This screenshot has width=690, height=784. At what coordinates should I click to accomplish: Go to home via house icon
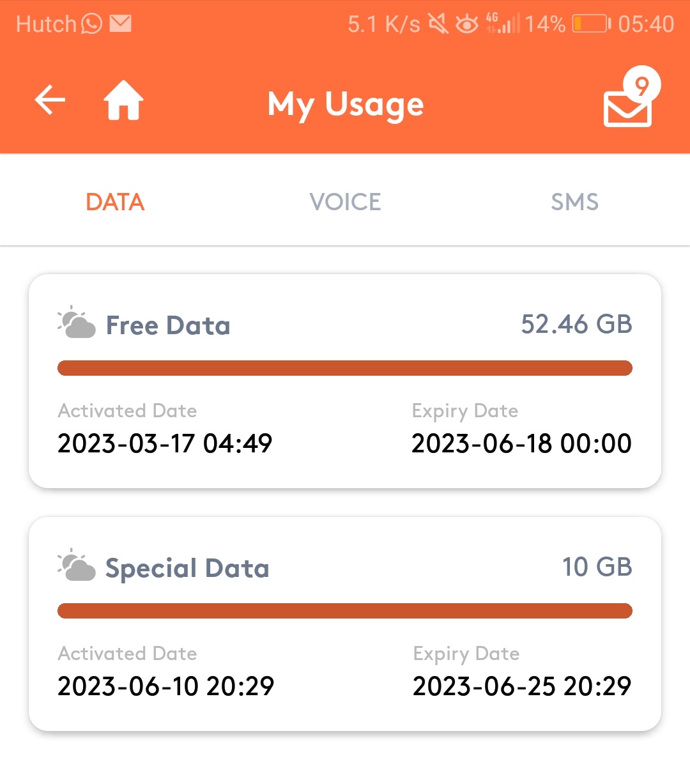tap(124, 100)
